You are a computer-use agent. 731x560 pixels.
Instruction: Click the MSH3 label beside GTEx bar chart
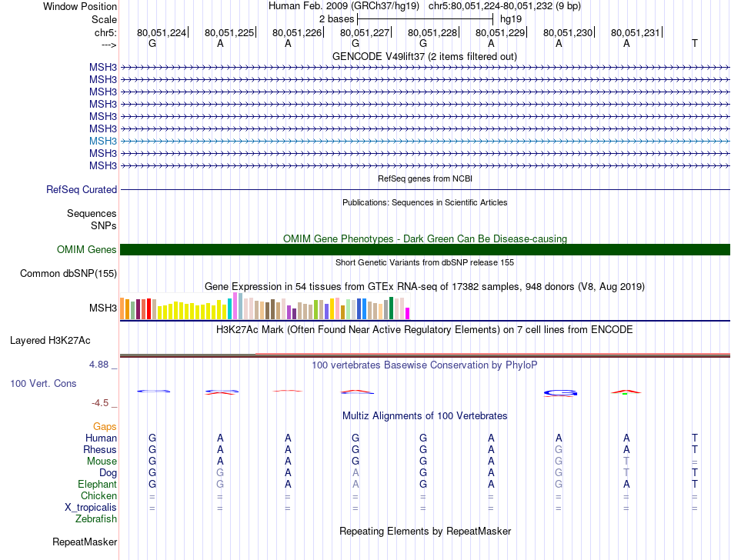coord(102,308)
